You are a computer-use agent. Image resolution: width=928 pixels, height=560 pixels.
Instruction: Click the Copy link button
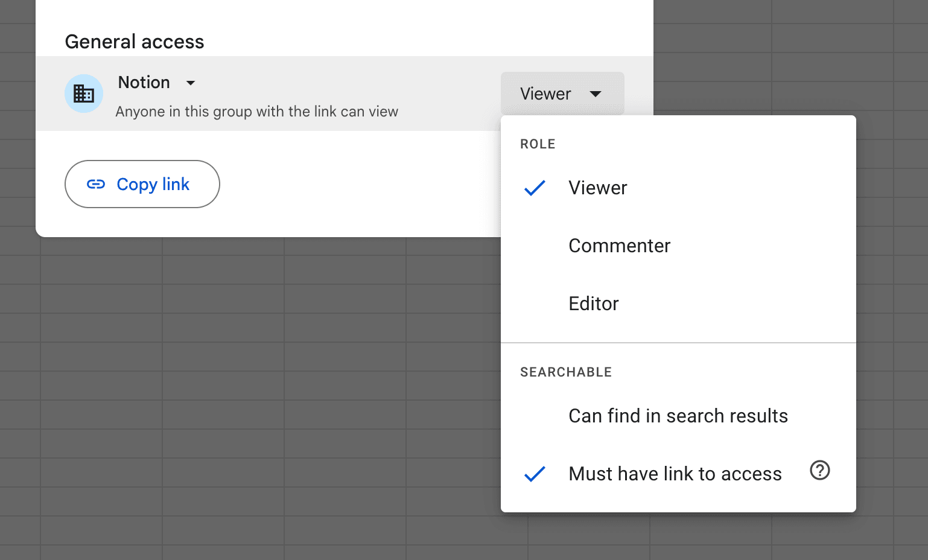(x=142, y=184)
